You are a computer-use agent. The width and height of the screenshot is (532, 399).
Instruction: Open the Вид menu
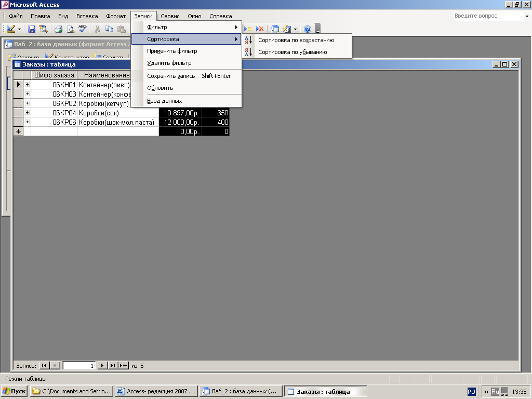click(x=63, y=16)
